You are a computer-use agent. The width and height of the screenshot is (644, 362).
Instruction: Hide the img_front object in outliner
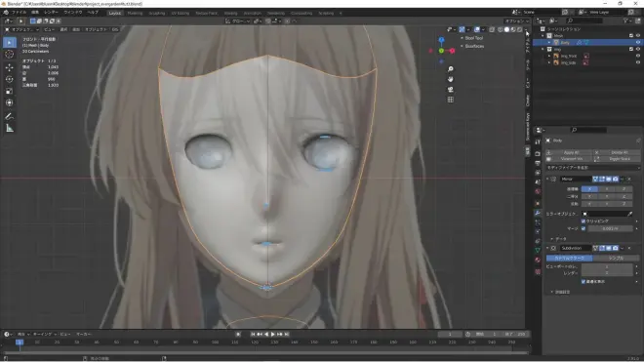(638, 56)
